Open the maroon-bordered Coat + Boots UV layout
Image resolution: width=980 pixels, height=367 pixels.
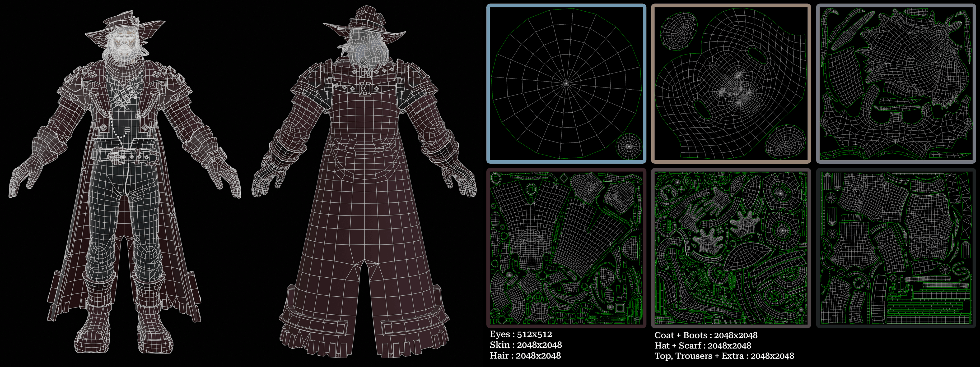[x=566, y=248]
